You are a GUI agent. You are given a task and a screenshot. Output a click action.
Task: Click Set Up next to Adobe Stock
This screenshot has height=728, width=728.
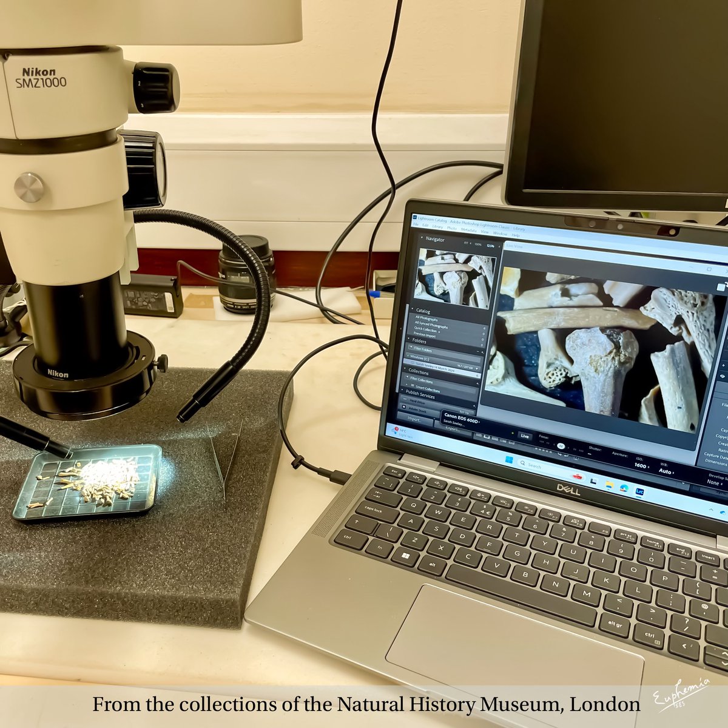(x=464, y=413)
